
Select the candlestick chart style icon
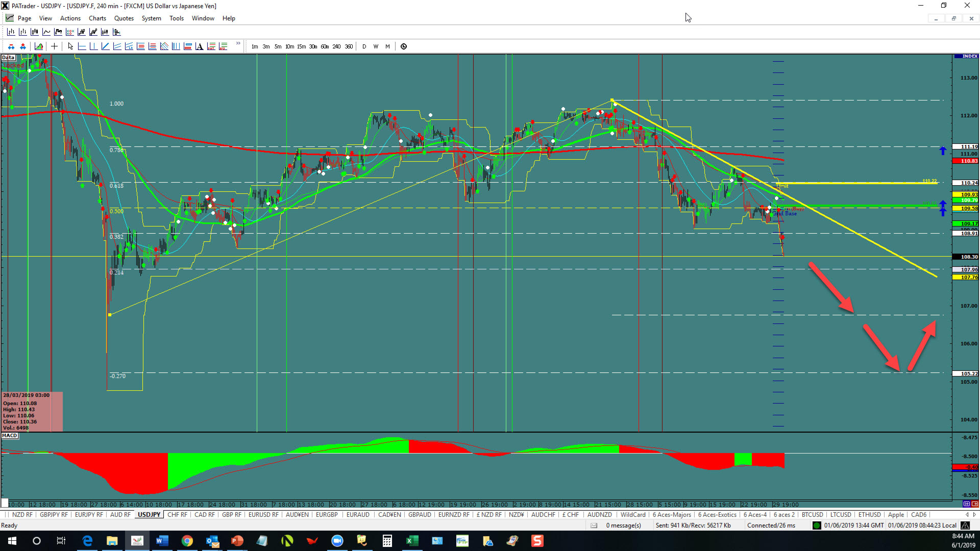pos(35,32)
